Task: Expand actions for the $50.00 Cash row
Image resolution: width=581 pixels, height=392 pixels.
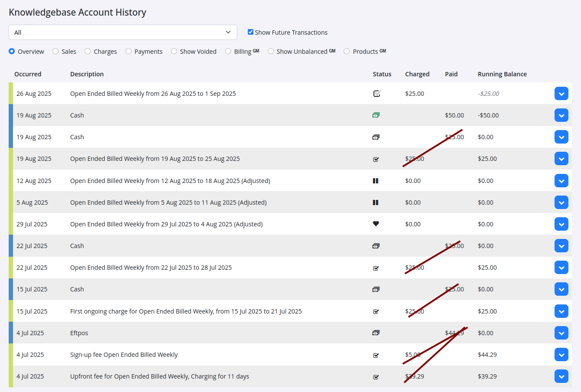Action: [x=561, y=115]
